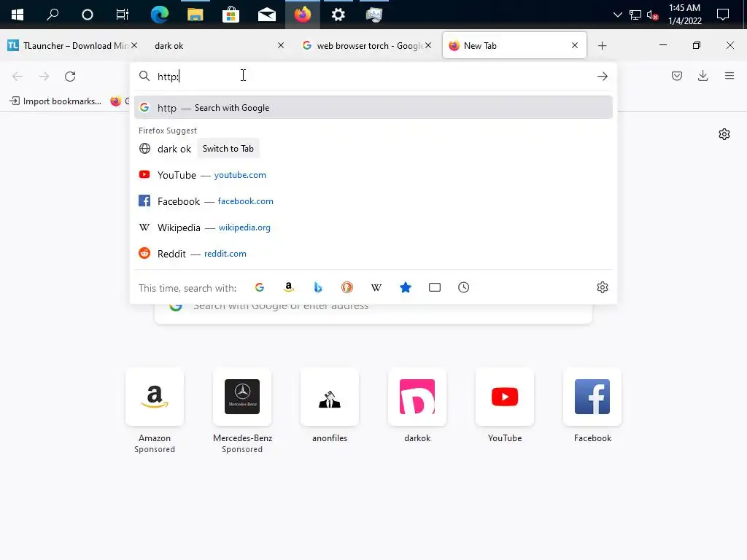Choose Wikipedia one-off search icon
Screen dimensions: 747x560
click(x=376, y=287)
